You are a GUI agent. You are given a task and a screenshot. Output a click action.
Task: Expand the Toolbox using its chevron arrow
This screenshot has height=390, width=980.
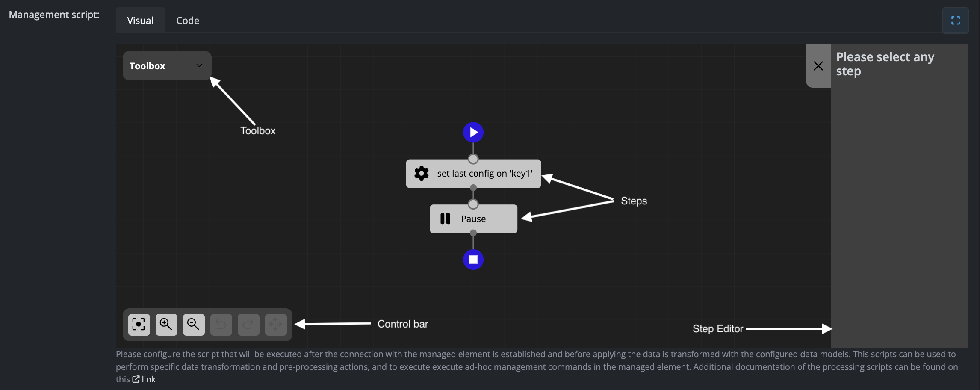[x=199, y=66]
